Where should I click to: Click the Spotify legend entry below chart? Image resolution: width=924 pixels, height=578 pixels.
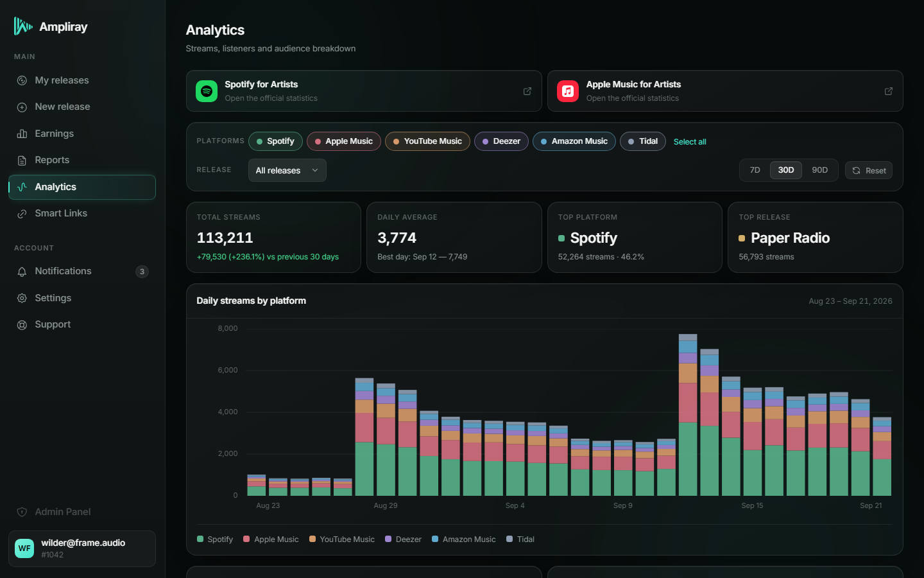pyautogui.click(x=215, y=539)
